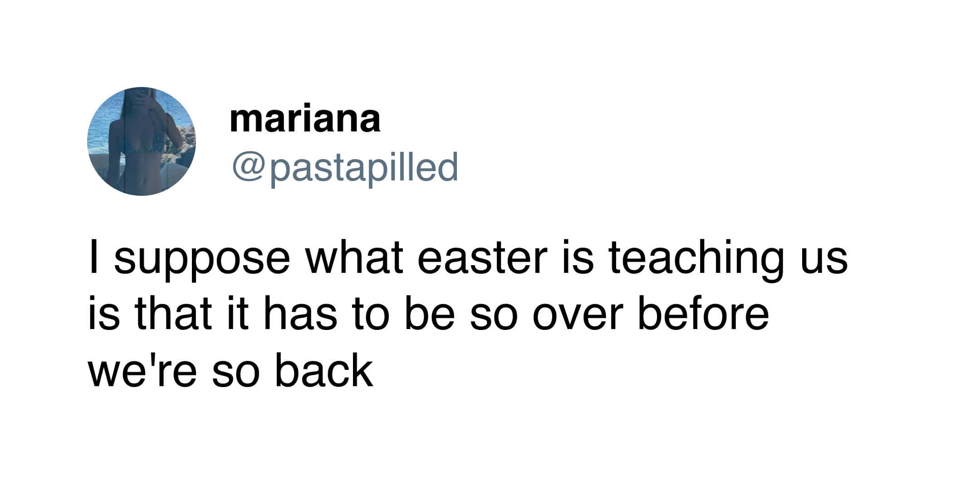Click the leading "I" of the tweet
This screenshot has width=980, height=485.
pos(94,257)
